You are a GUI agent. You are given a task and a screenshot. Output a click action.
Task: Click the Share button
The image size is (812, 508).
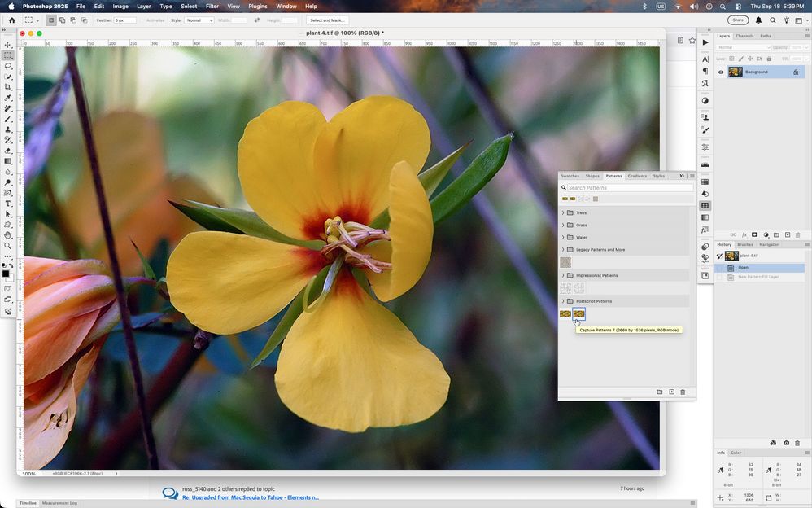pos(738,20)
